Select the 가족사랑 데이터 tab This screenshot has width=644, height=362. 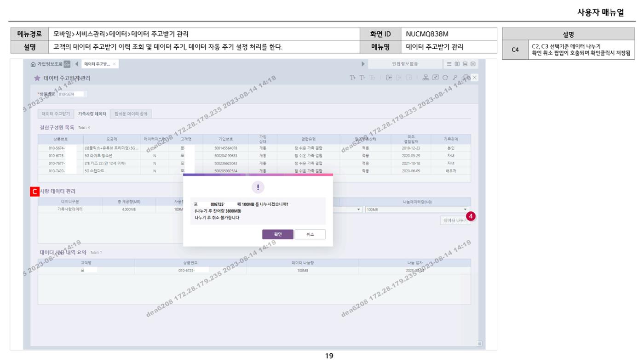tap(92, 113)
